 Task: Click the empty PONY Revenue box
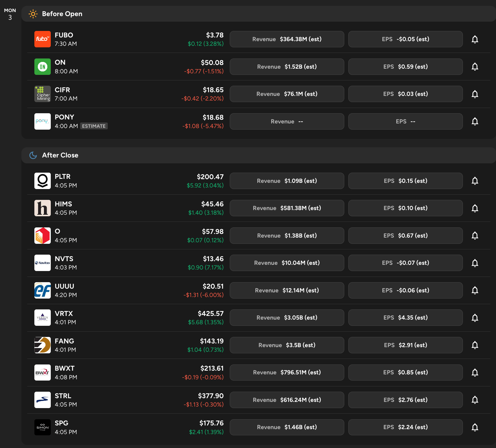click(287, 121)
